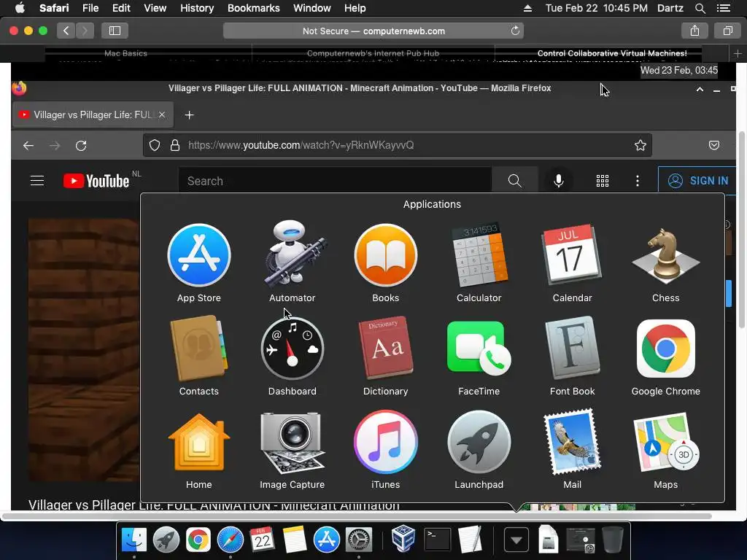Switch to Mac Basics tab
This screenshot has height=560, width=747.
125,53
